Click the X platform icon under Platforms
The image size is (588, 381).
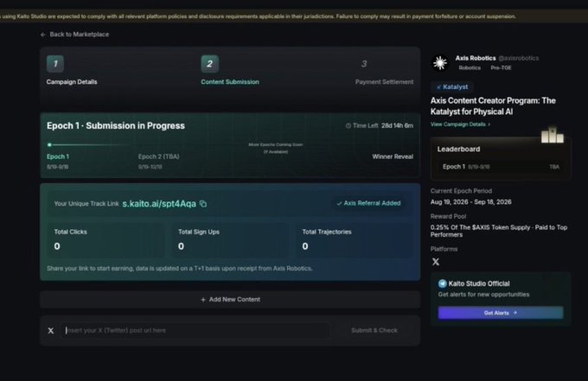coord(435,262)
